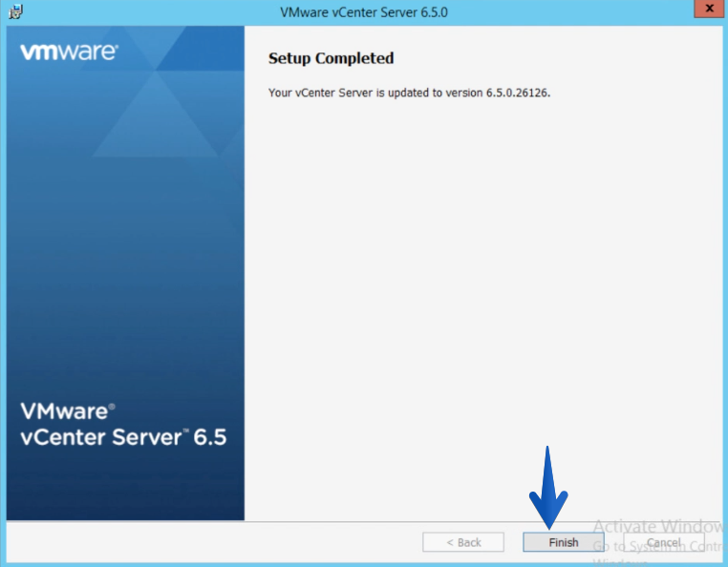
Task: Click the 'VMware vCenter Server 6.5.0' title text
Action: (364, 12)
